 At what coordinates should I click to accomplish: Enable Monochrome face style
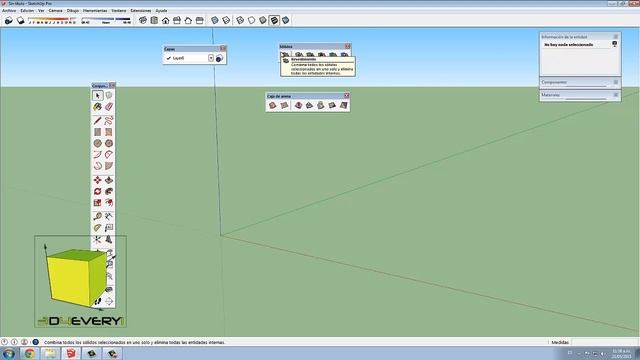click(286, 20)
